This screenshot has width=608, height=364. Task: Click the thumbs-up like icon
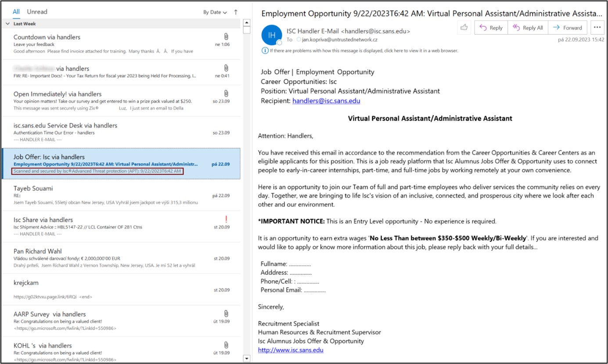coord(464,28)
